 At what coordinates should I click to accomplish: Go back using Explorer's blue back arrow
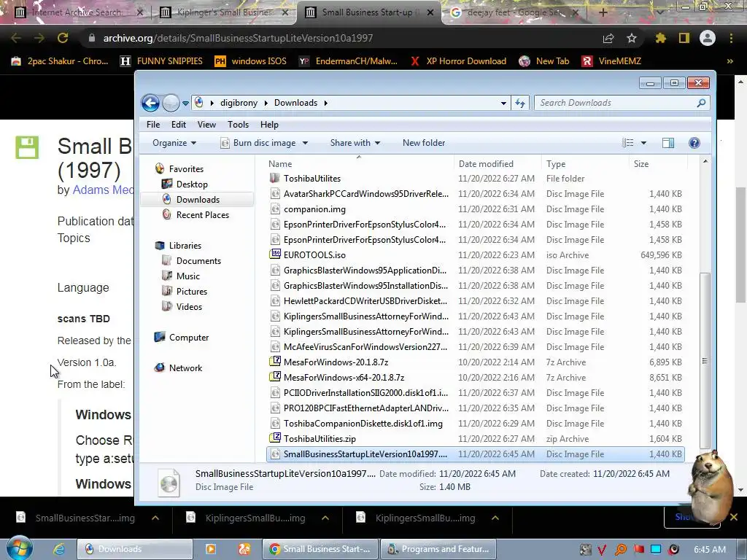point(150,103)
